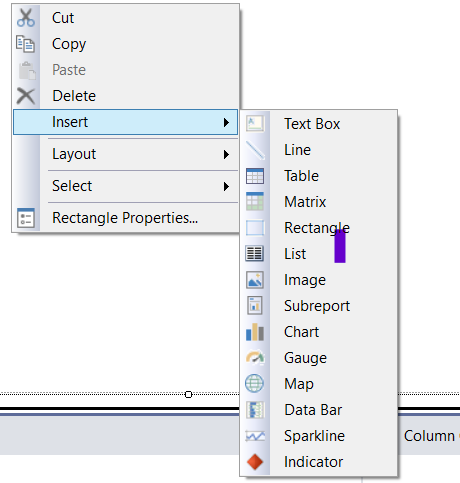Insert a Gauge item
The image size is (460, 483).
(318, 358)
